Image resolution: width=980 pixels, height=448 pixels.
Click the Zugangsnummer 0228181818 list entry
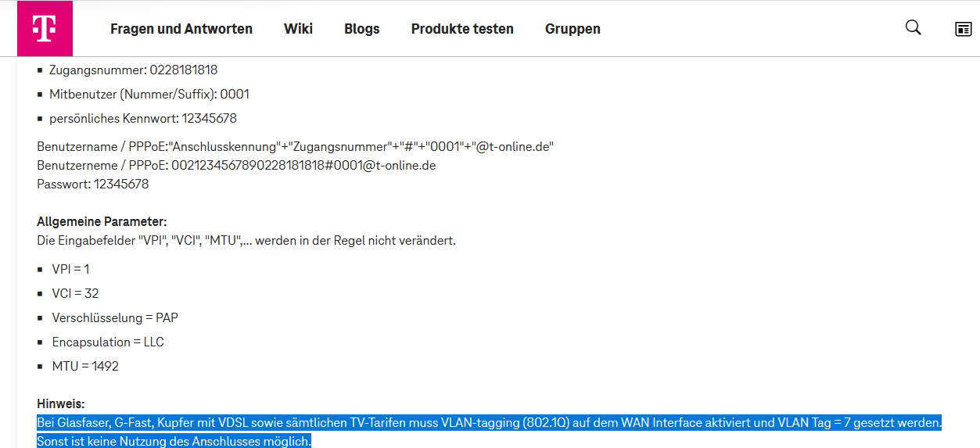(133, 70)
